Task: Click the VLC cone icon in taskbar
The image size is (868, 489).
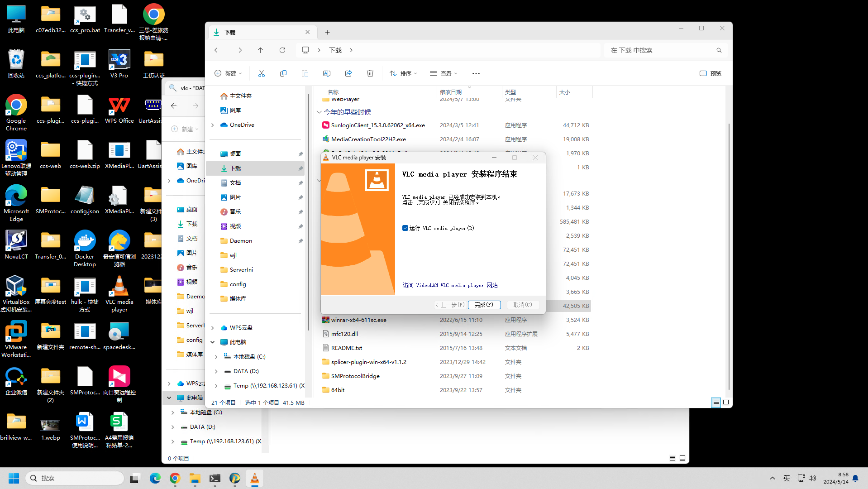Action: [x=255, y=478]
